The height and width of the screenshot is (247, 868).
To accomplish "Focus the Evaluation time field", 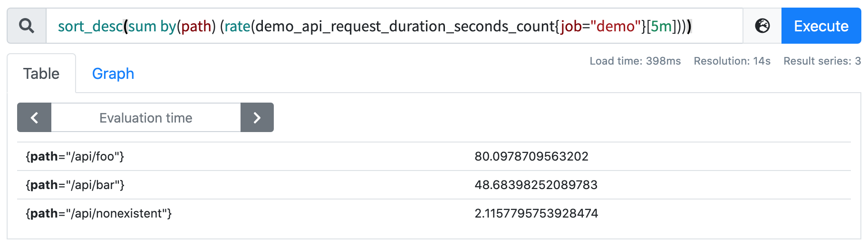I will (x=146, y=117).
